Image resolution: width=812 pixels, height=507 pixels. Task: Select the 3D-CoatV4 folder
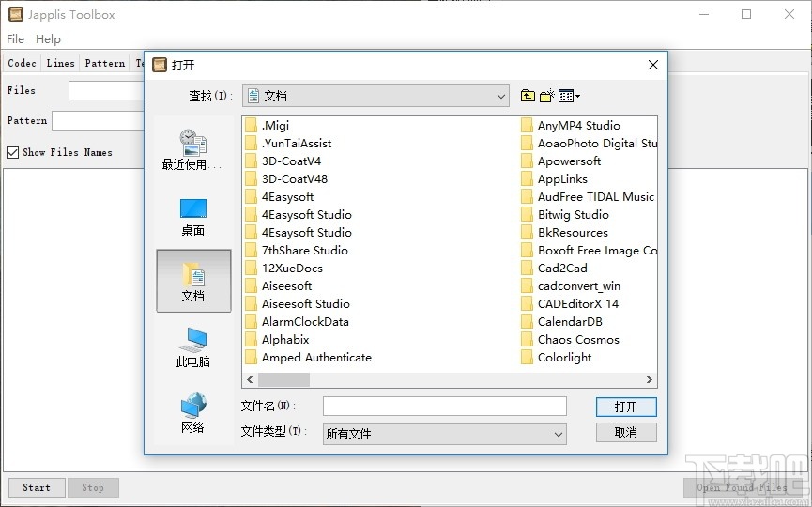coord(283,161)
